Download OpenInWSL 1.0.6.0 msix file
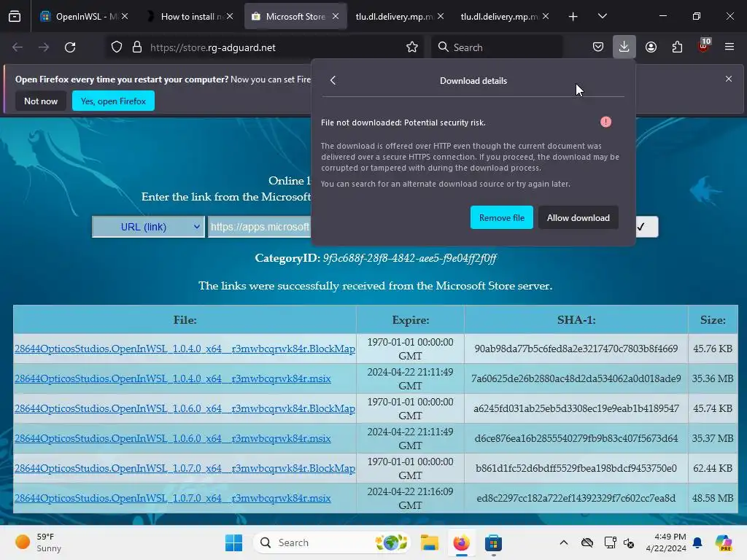The width and height of the screenshot is (747, 560). 172,438
